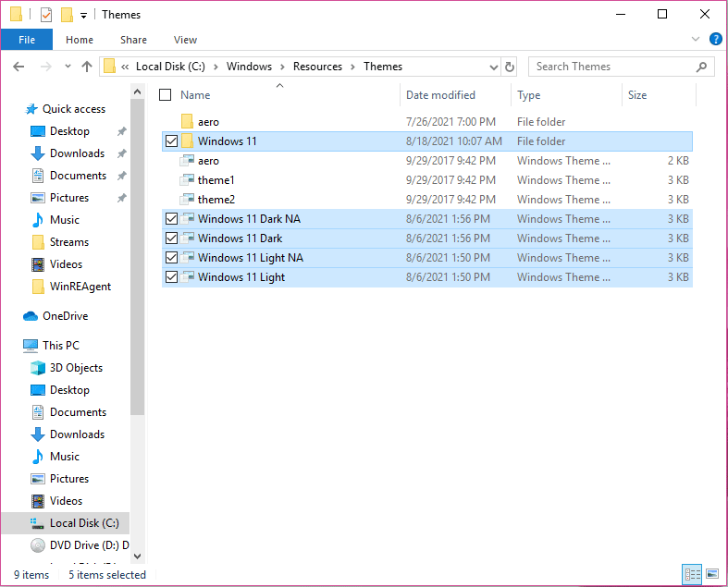Open the Streams folder in sidebar

tap(69, 242)
